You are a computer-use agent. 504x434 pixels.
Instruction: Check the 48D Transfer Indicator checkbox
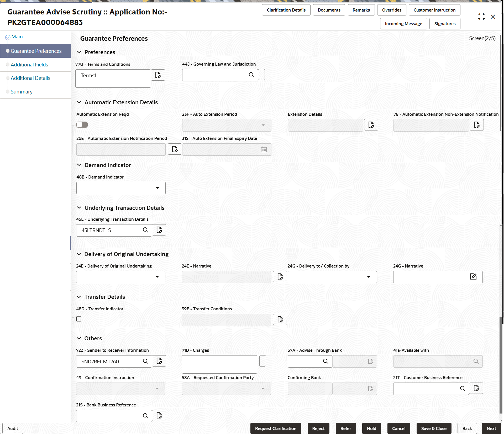(79, 319)
